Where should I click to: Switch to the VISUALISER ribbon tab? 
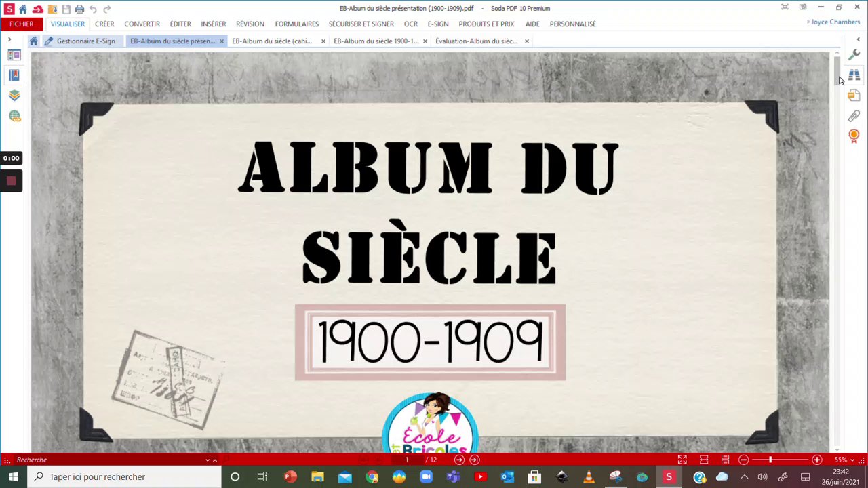click(x=68, y=24)
